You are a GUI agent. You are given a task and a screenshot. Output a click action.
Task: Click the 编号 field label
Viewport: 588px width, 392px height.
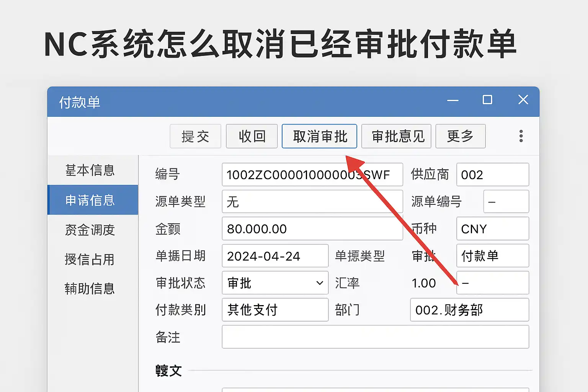(168, 174)
